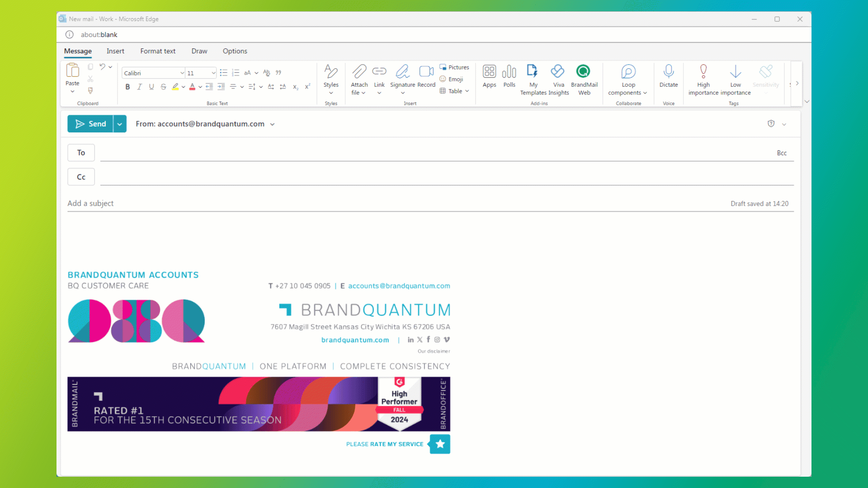Expand the Send options dropdown arrow
The height and width of the screenshot is (488, 868).
point(120,124)
